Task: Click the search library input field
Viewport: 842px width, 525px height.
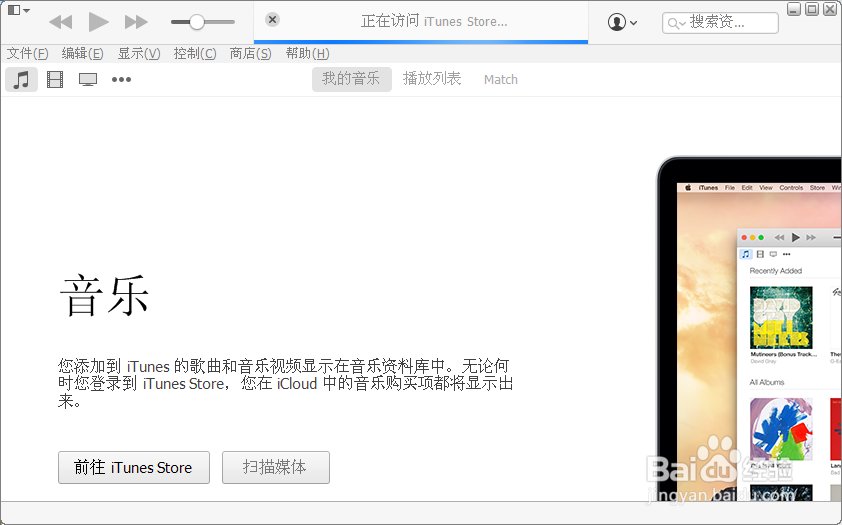Action: click(720, 23)
